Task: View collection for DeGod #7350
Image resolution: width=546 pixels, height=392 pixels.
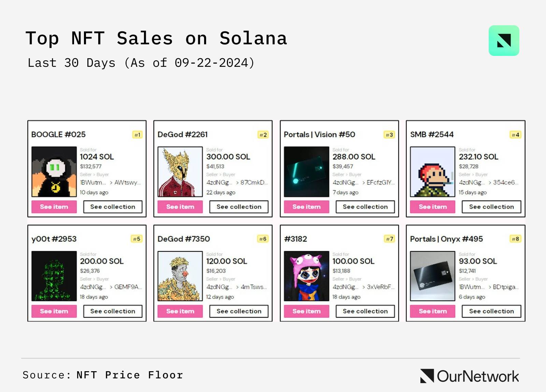Action: 239,311
